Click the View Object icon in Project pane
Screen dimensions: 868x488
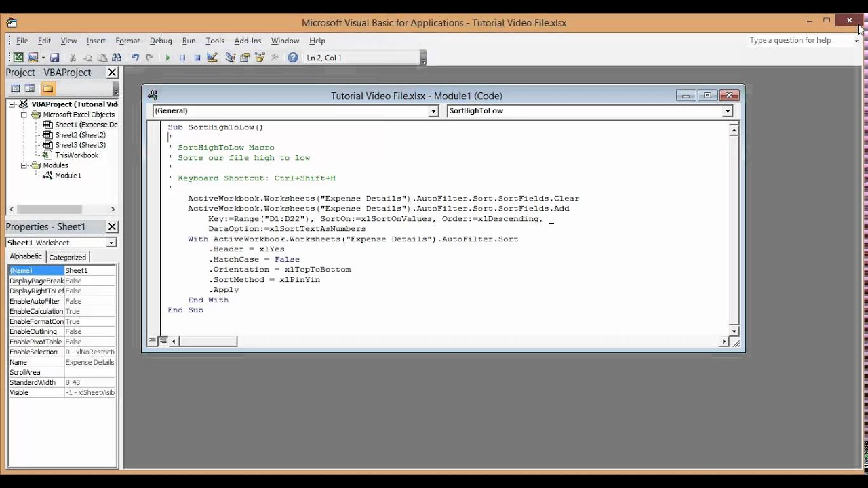pyautogui.click(x=30, y=88)
